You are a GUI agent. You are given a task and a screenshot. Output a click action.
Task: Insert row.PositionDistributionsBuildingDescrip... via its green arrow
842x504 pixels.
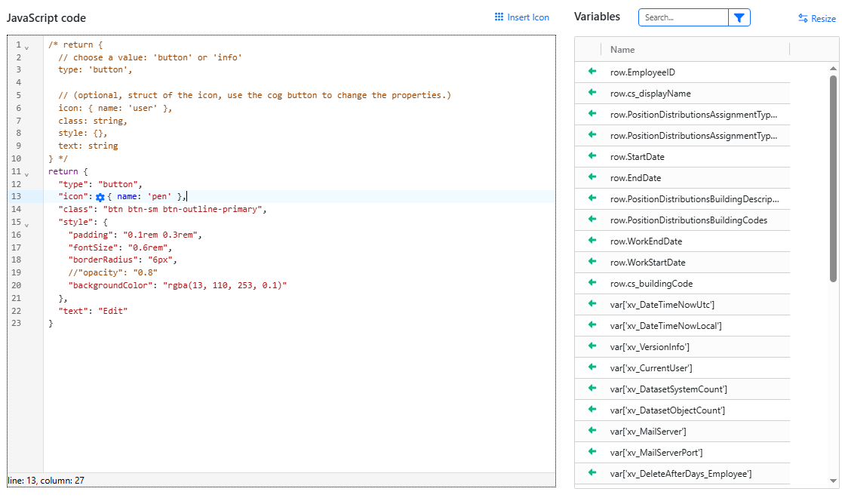[592, 198]
